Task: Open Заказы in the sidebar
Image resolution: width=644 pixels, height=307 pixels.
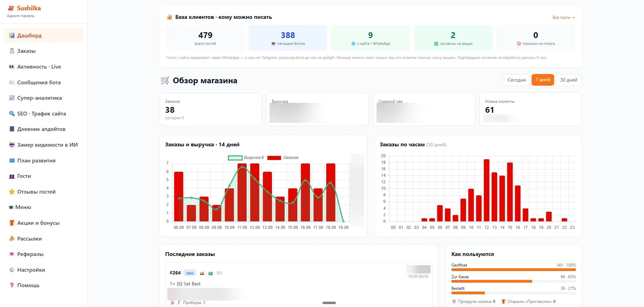Action: 44,51
